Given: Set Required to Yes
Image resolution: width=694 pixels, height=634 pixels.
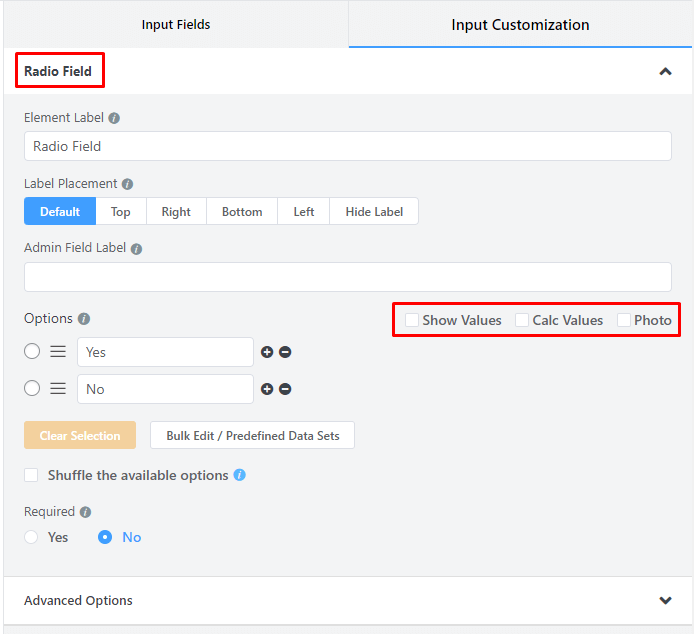Looking at the screenshot, I should point(32,537).
